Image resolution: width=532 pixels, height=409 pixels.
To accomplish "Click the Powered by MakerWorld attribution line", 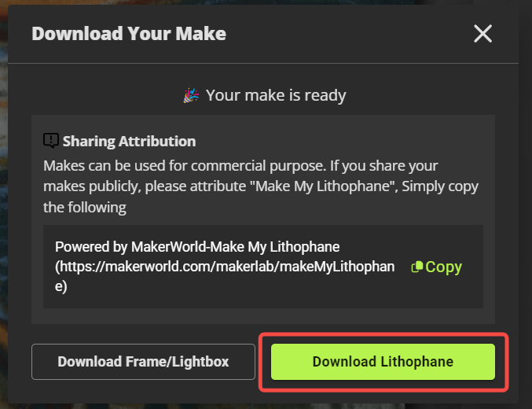I will tap(197, 247).
